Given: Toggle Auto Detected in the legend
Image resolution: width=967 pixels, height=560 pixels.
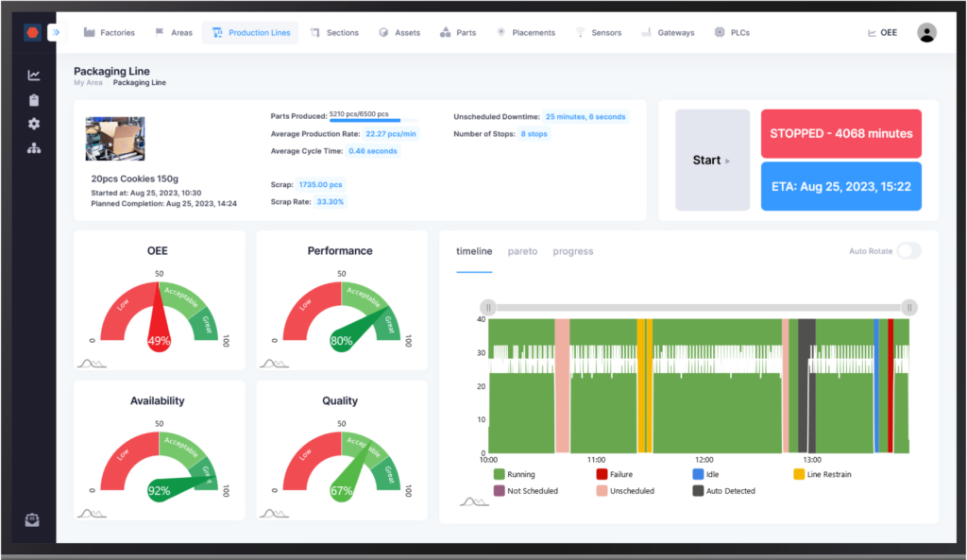Looking at the screenshot, I should tap(724, 491).
